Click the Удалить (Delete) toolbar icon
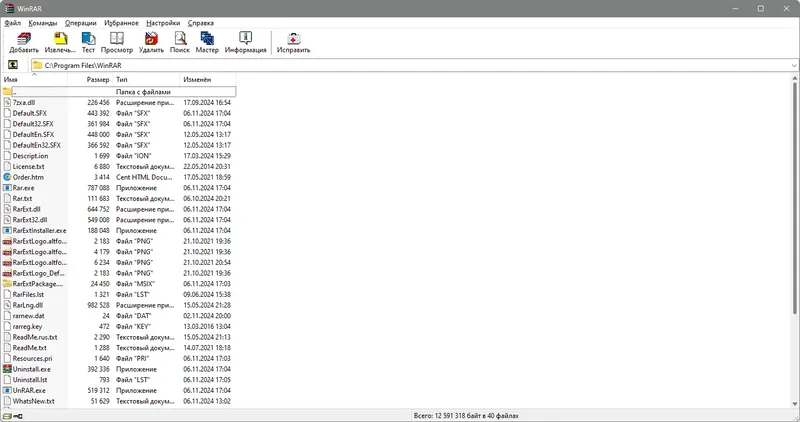The image size is (800, 422). pos(152,42)
